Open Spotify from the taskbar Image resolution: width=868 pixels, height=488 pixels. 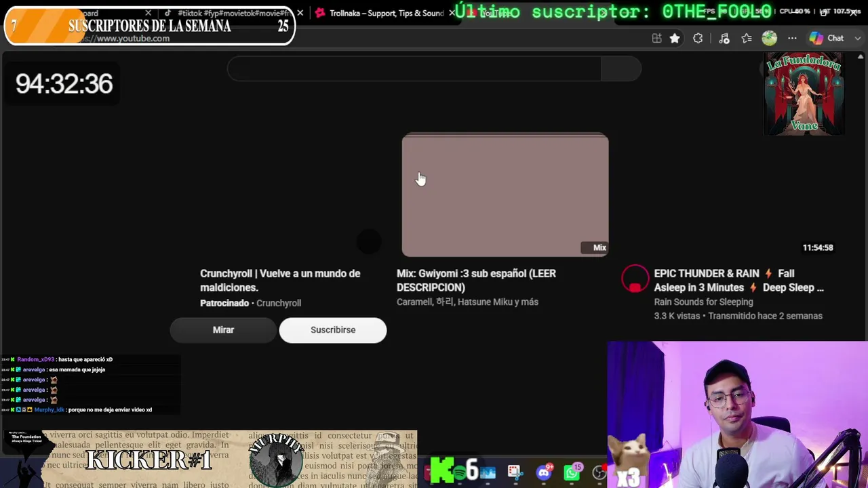click(x=458, y=472)
